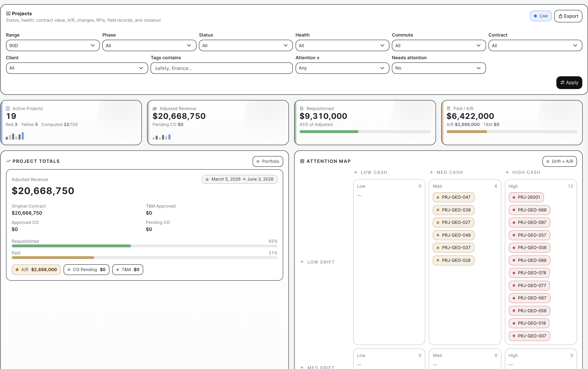Viewport: 588px width, 369px height.
Task: Click the $9,310,000 Requisitioned value
Action: [323, 116]
